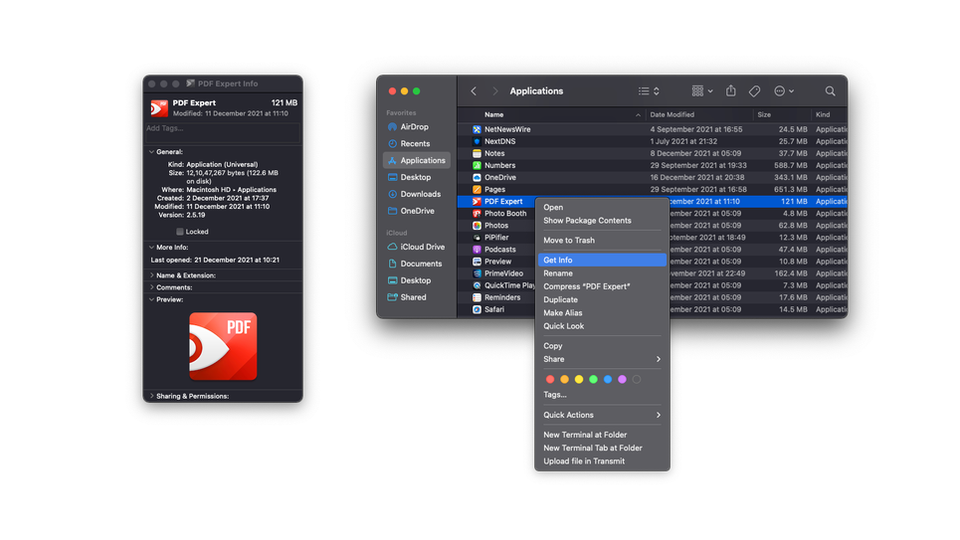Collapse the More Info section
This screenshot has height=540, width=960.
pyautogui.click(x=151, y=247)
